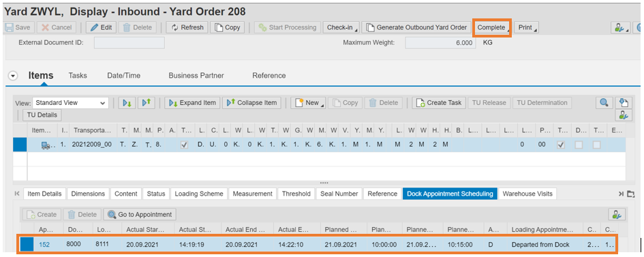This screenshot has width=644, height=257.
Task: Switch to the Content tab
Action: (125, 194)
